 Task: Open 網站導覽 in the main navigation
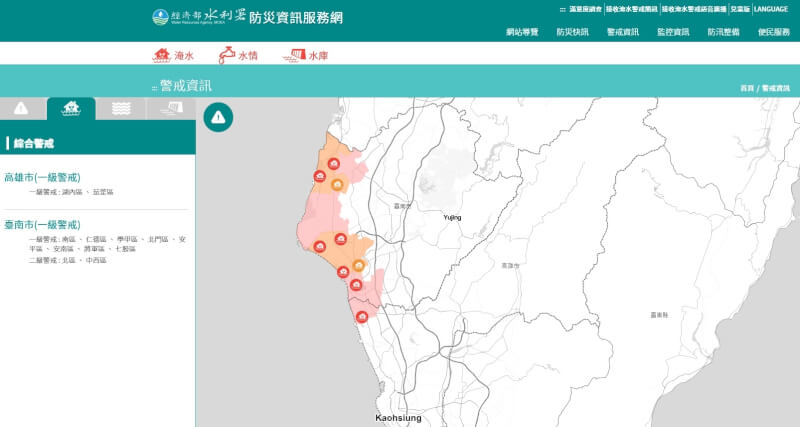coord(522,32)
